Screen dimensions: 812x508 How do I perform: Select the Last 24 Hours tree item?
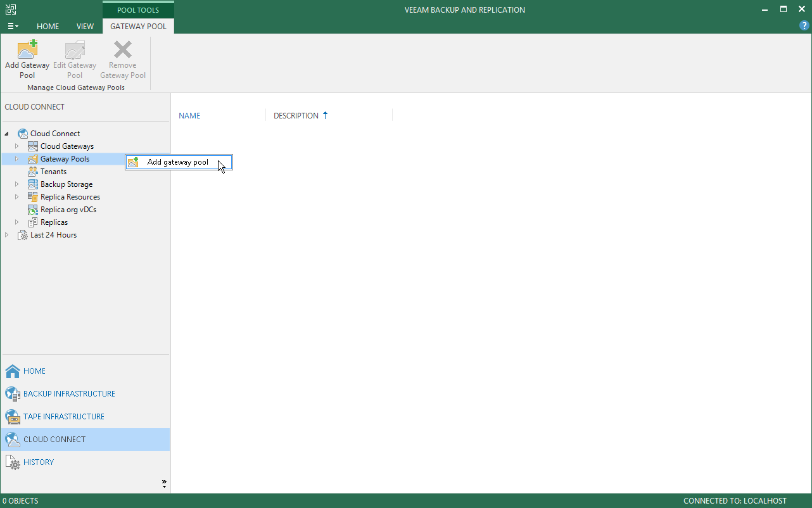[53, 235]
